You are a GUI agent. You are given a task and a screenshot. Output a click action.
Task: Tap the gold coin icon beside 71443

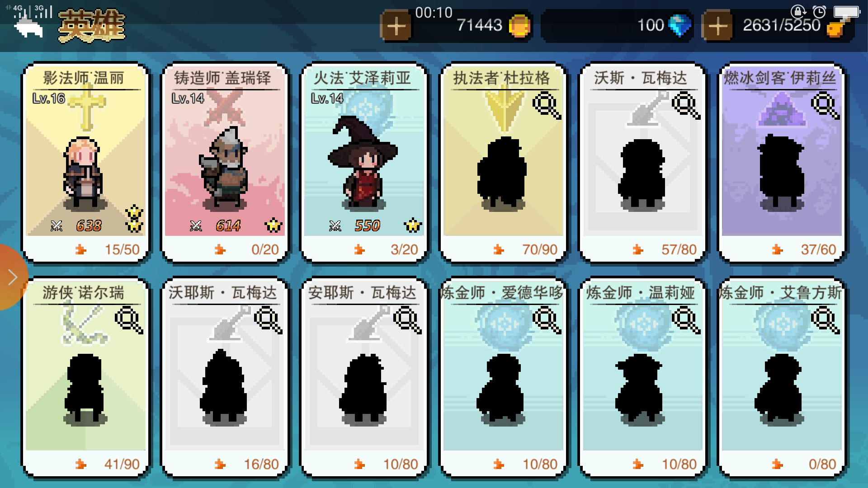519,25
